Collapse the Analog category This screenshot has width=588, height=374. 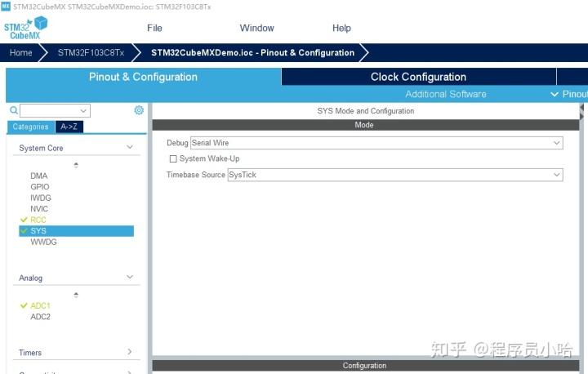(130, 277)
